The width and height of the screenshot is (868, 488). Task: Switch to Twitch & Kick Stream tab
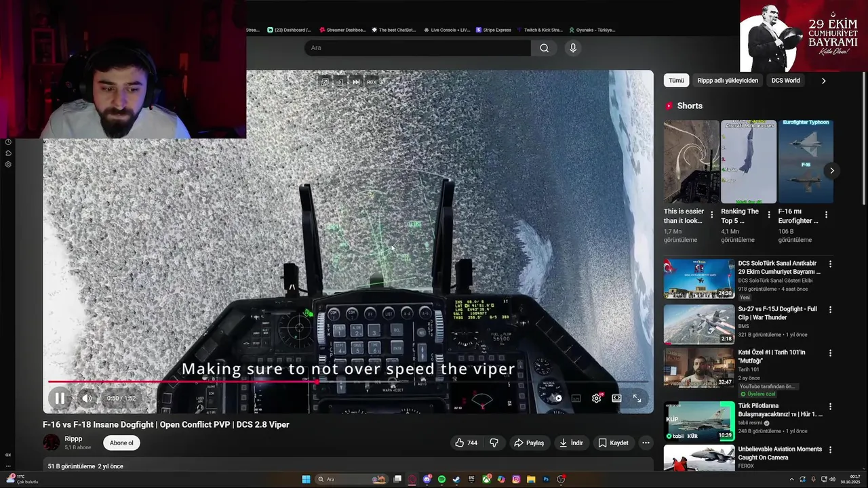pos(540,30)
